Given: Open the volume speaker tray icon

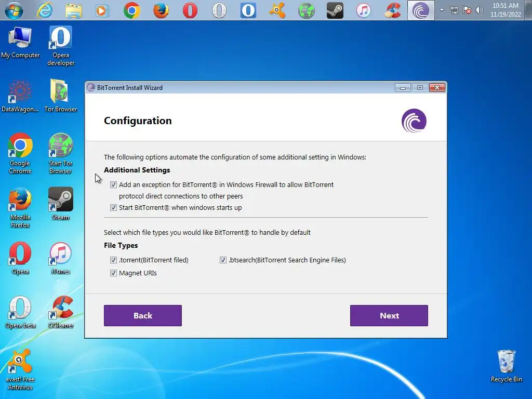Looking at the screenshot, I should pos(479,10).
